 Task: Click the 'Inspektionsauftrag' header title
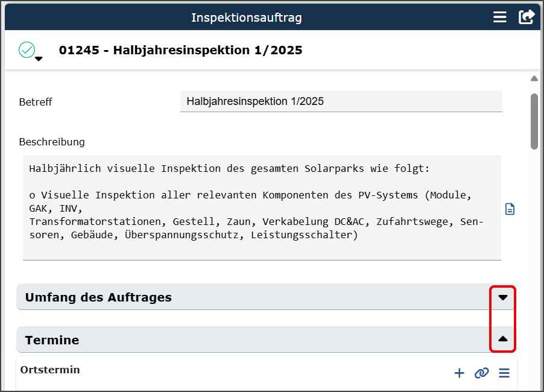[247, 17]
